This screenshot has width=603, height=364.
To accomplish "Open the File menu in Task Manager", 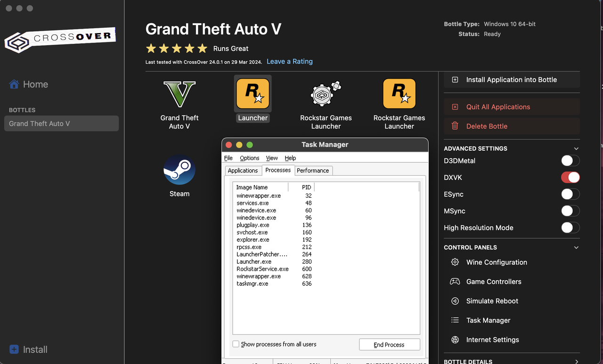I will click(228, 158).
